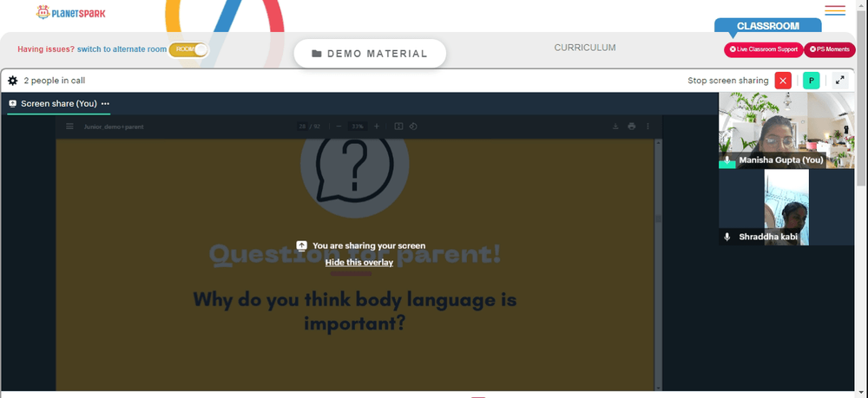Click the PDF sidebar menu icon
This screenshot has height=398, width=868.
[69, 127]
